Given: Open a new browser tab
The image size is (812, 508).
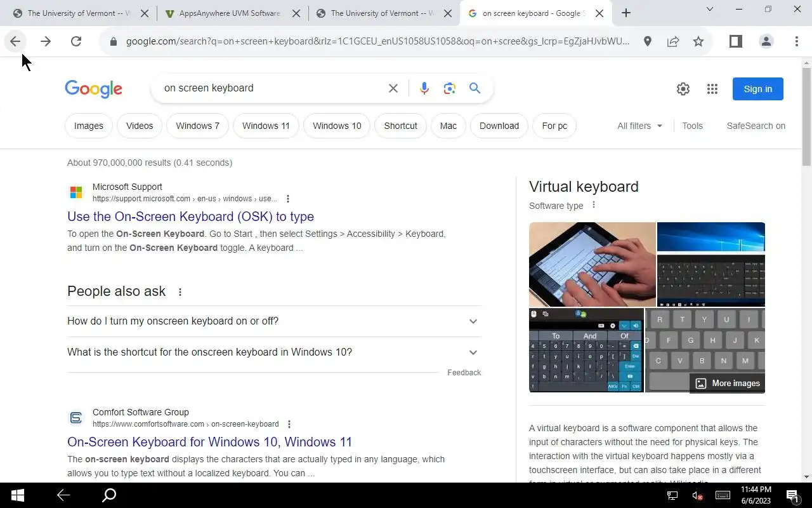Looking at the screenshot, I should click(x=626, y=13).
